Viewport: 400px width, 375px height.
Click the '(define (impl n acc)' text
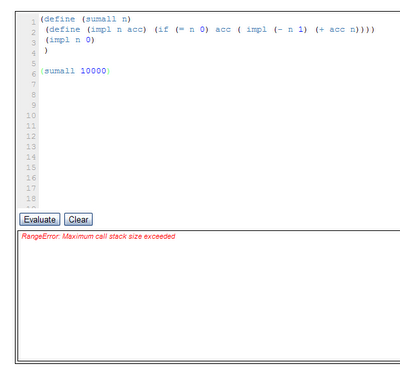(x=96, y=30)
